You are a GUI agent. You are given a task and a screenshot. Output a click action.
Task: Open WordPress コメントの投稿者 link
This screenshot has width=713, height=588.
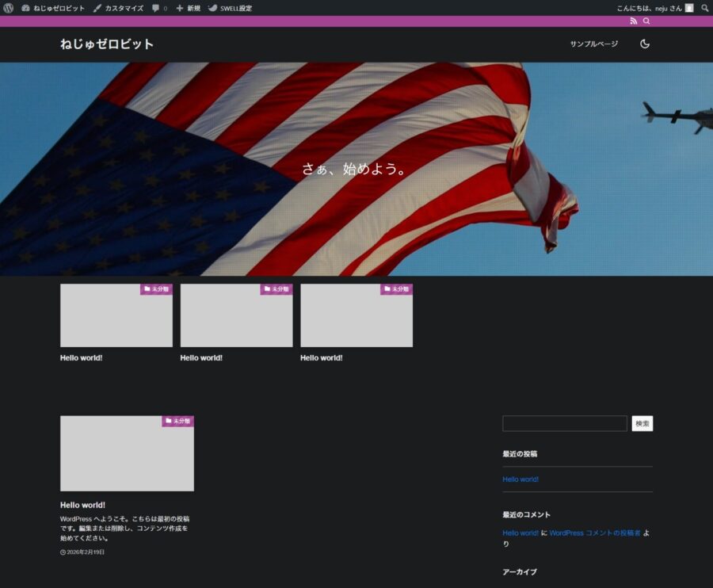(594, 533)
